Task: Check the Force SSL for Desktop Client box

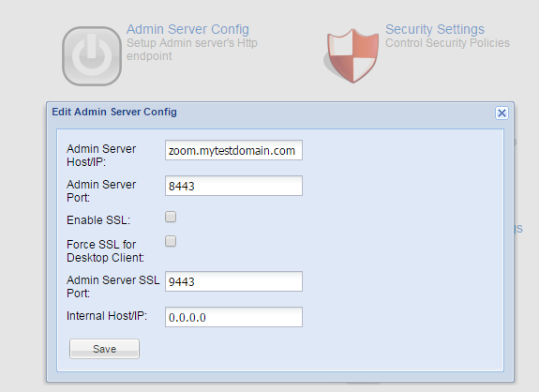Action: tap(171, 241)
